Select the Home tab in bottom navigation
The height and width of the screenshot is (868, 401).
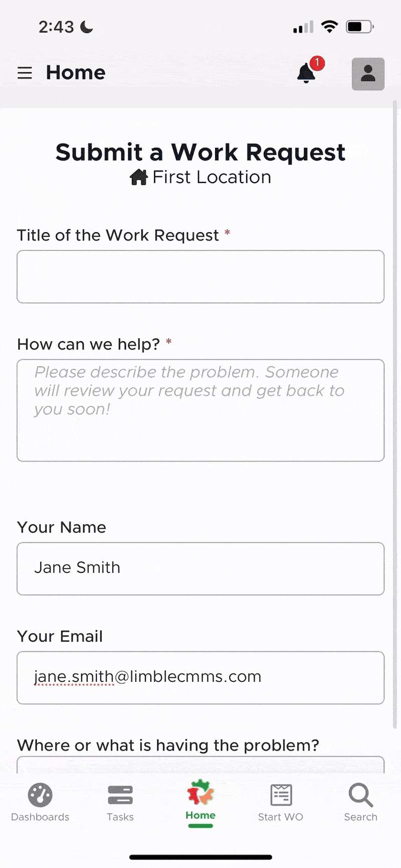[x=200, y=802]
